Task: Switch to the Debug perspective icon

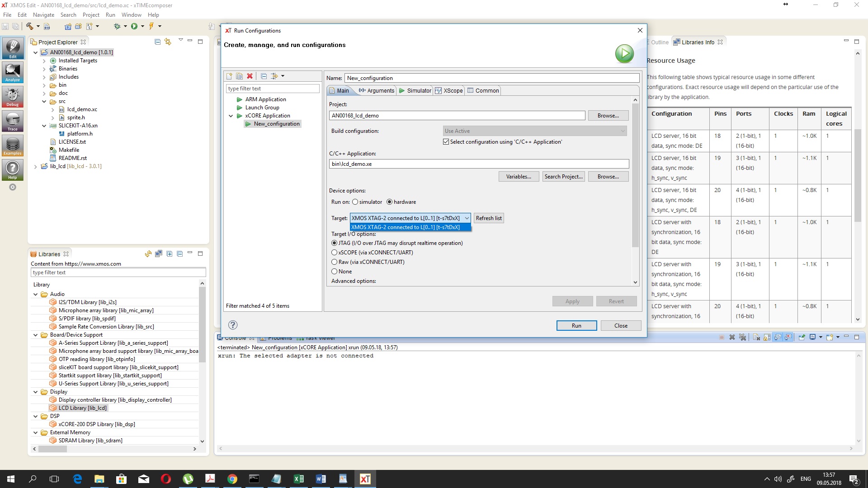Action: pyautogui.click(x=13, y=97)
